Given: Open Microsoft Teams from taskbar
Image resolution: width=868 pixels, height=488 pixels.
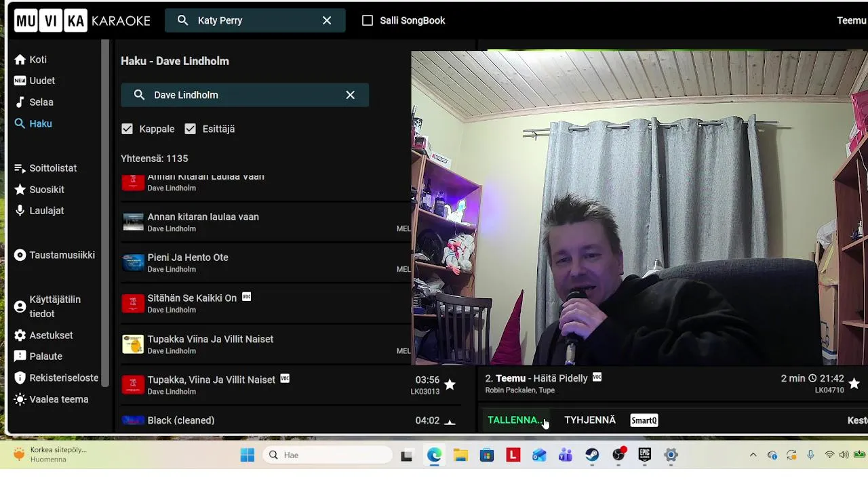Looking at the screenshot, I should click(566, 455).
